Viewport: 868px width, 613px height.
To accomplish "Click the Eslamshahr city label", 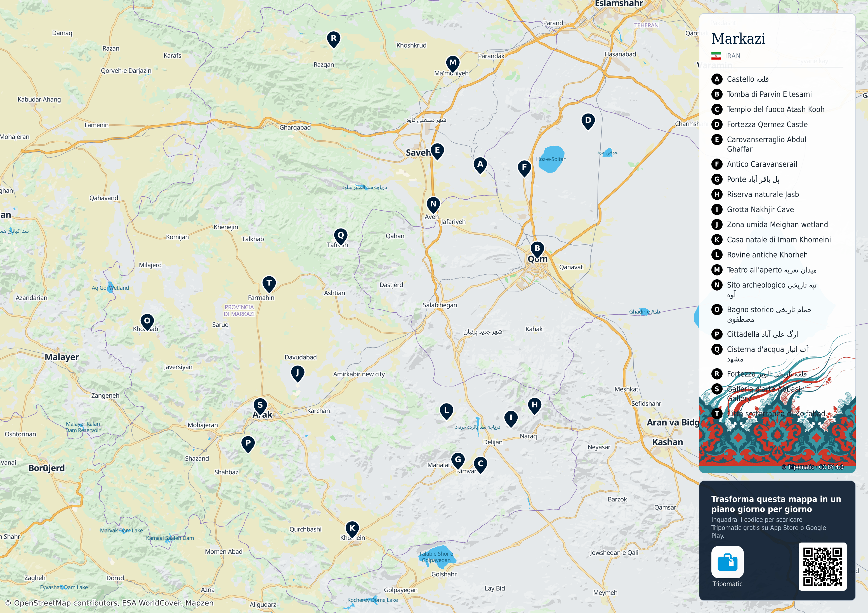I will 619,3.
